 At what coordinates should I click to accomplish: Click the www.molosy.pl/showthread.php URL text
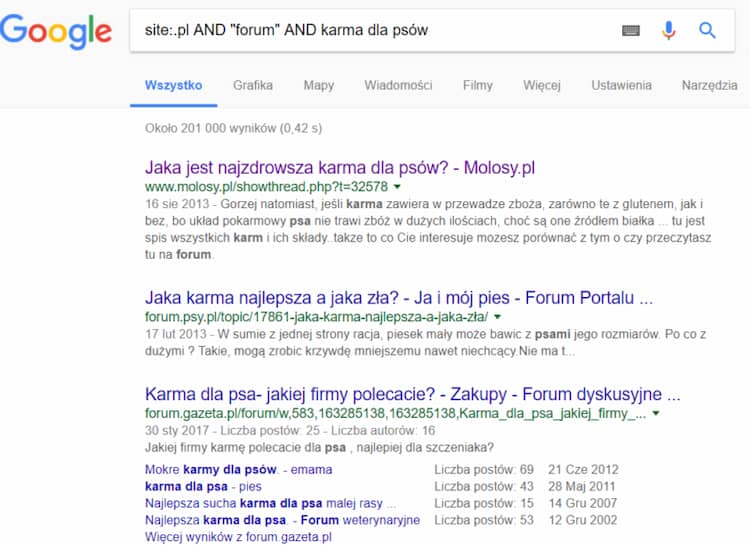(266, 187)
